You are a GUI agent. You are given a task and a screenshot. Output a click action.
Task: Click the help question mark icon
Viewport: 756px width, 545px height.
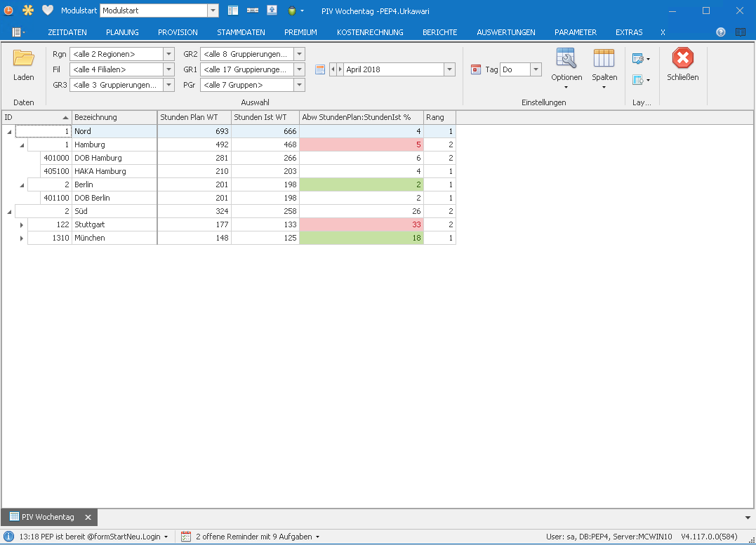point(721,32)
